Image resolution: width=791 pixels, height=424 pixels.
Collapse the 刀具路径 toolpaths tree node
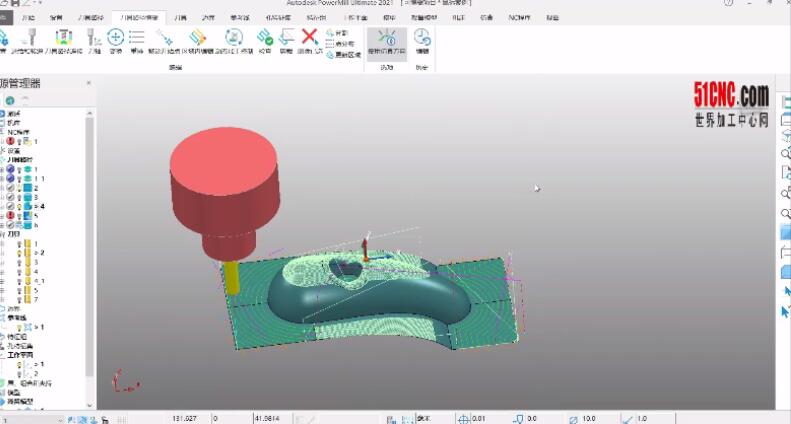click(4, 160)
